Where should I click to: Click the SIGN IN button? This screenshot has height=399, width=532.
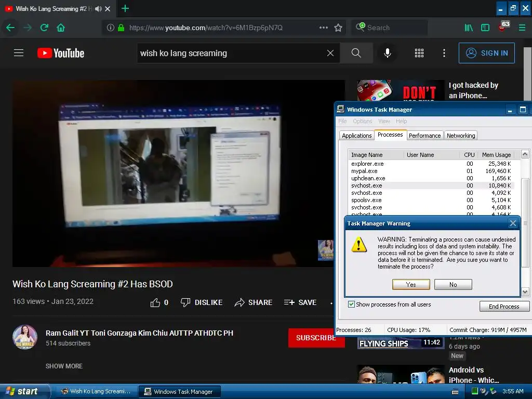[486, 53]
